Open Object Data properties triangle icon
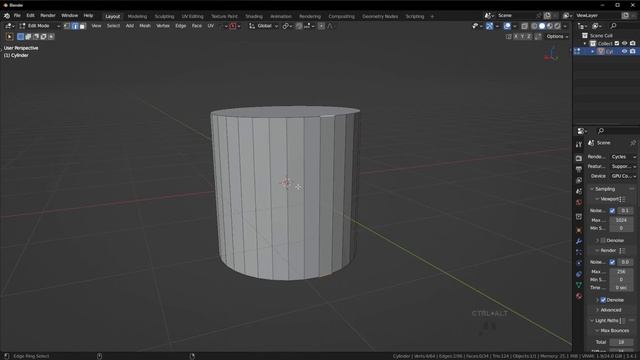The image size is (640, 360). [579, 285]
